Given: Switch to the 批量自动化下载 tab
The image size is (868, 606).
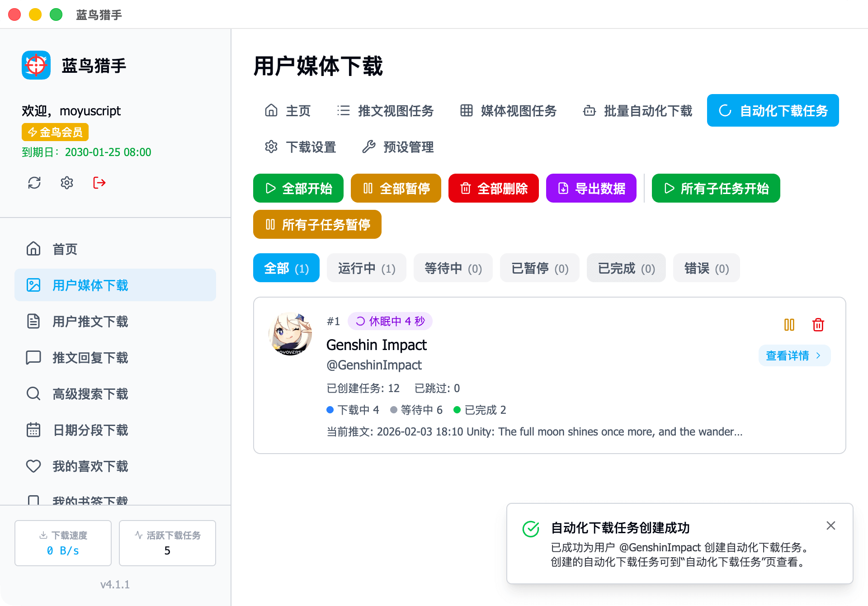Looking at the screenshot, I should click(x=637, y=111).
